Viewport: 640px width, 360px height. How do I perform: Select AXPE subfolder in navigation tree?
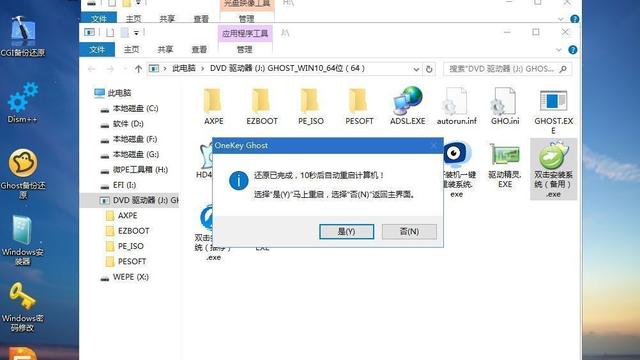tap(122, 216)
